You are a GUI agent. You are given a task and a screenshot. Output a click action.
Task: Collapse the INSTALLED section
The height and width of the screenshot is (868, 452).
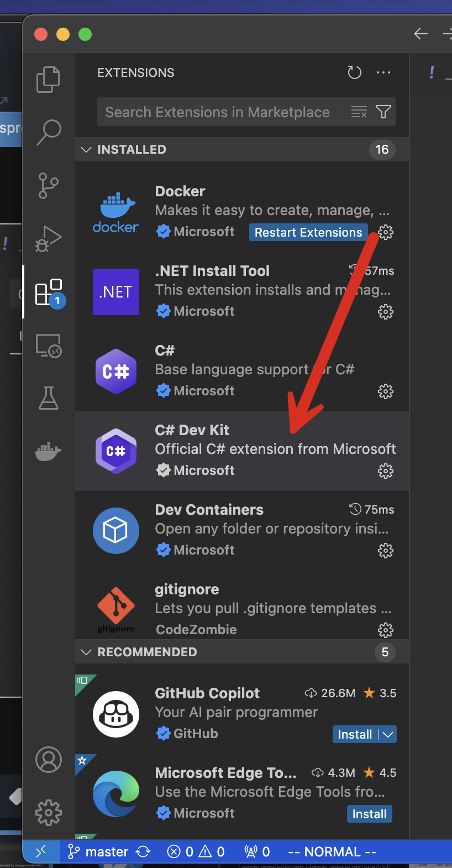click(x=86, y=150)
